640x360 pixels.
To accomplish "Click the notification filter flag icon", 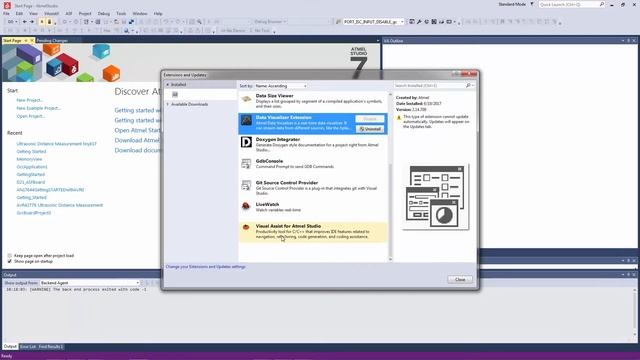I will [x=532, y=4].
